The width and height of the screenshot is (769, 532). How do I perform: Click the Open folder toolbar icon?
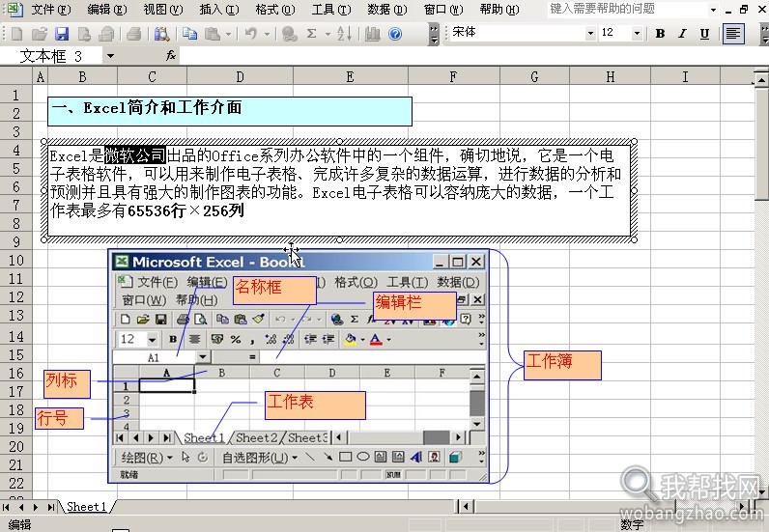(x=40, y=34)
